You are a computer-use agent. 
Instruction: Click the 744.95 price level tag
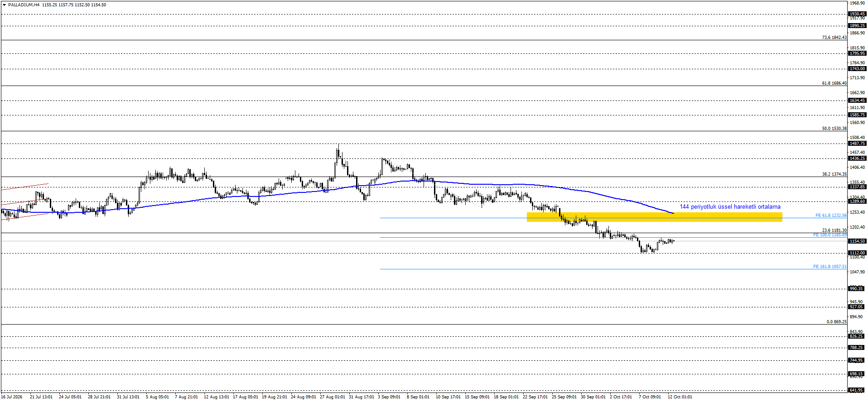click(857, 360)
